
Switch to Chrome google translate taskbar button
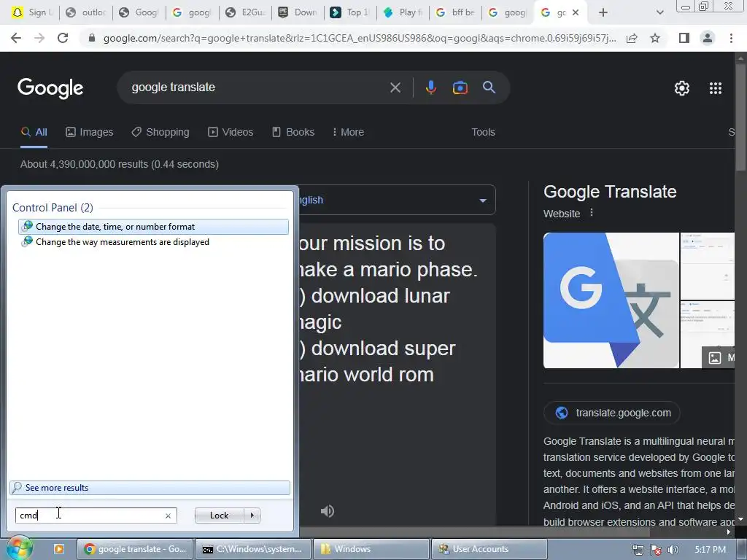click(x=135, y=549)
